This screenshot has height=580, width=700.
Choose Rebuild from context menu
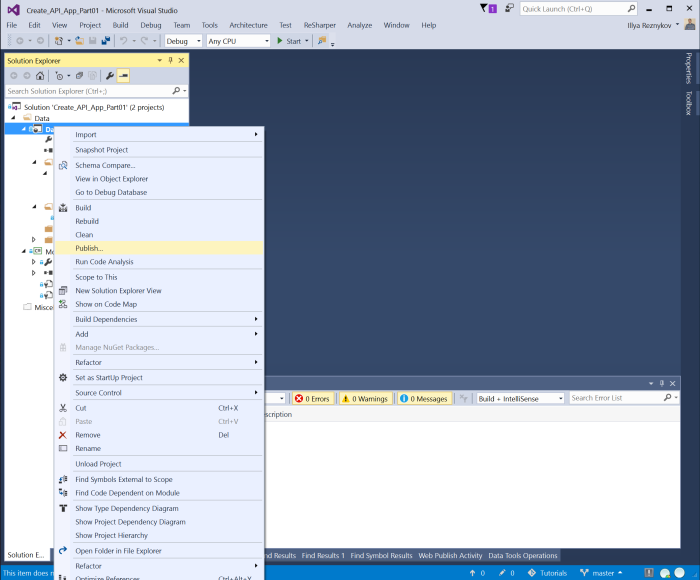click(x=159, y=221)
